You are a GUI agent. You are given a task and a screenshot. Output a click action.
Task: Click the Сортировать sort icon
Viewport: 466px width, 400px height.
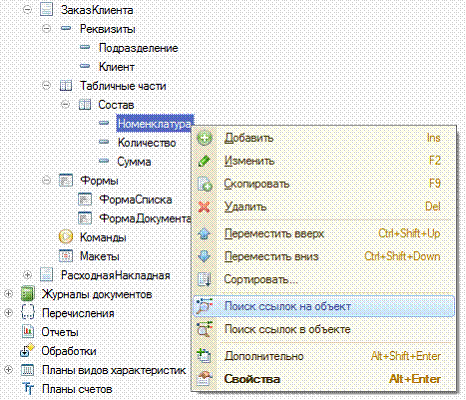[x=204, y=279]
